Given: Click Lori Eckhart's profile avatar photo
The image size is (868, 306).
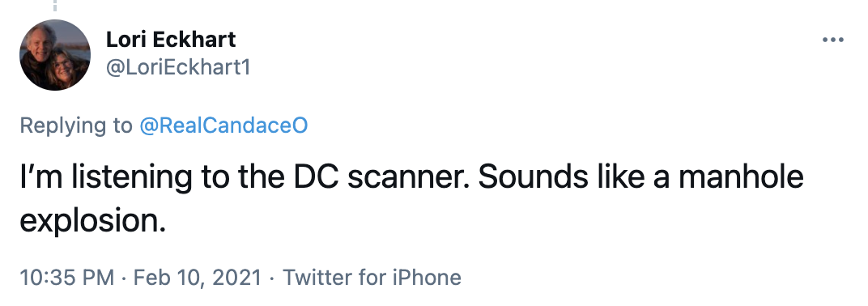Looking at the screenshot, I should pos(55,55).
